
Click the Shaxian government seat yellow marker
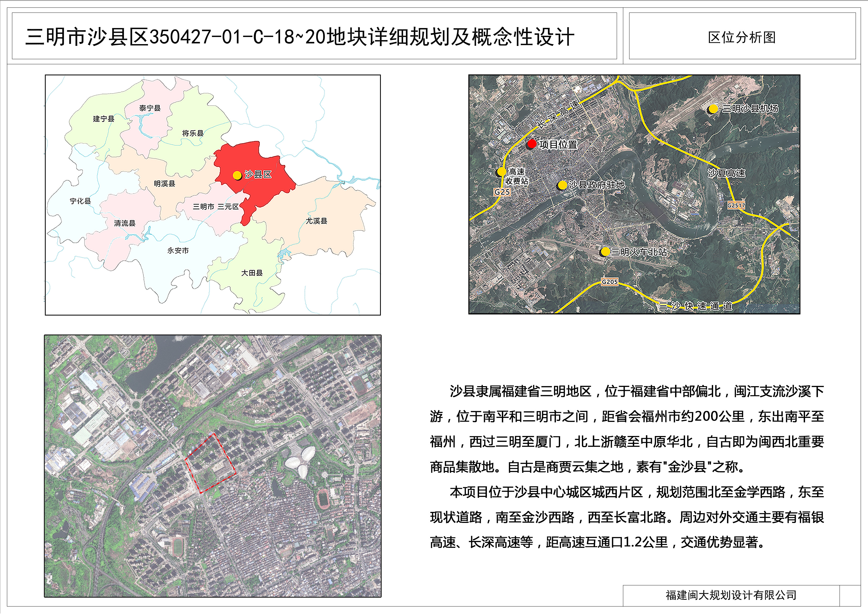click(562, 185)
